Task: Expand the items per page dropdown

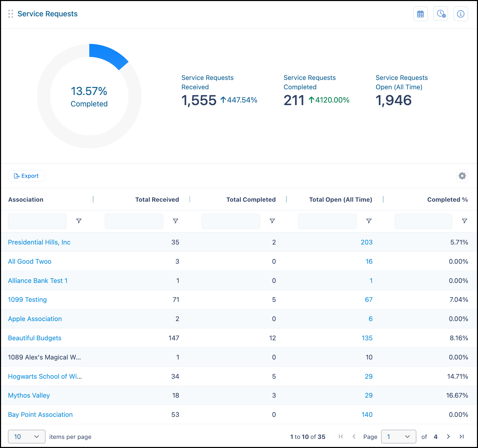Action: [x=27, y=437]
